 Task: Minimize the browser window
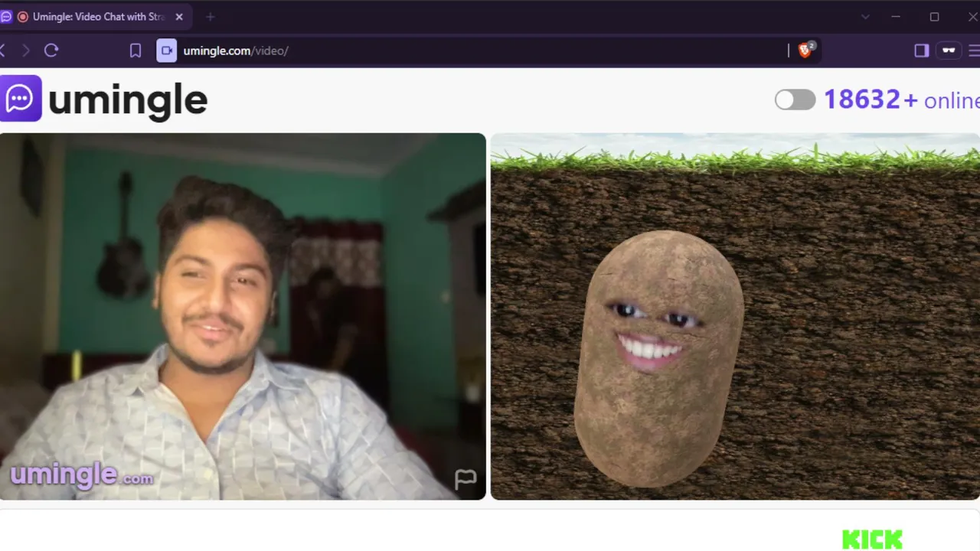(896, 17)
